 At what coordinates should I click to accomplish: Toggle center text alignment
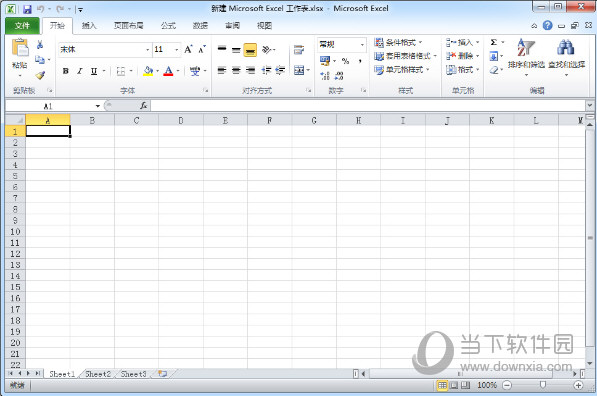click(236, 70)
